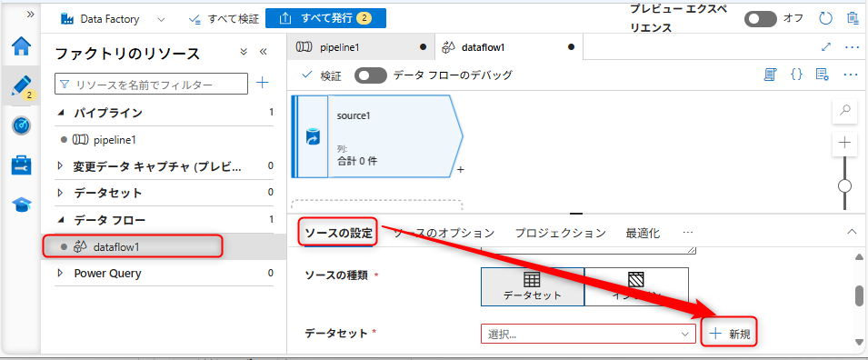This screenshot has width=868, height=360.
Task: Click the scrollbar up arrow
Action: 859,257
